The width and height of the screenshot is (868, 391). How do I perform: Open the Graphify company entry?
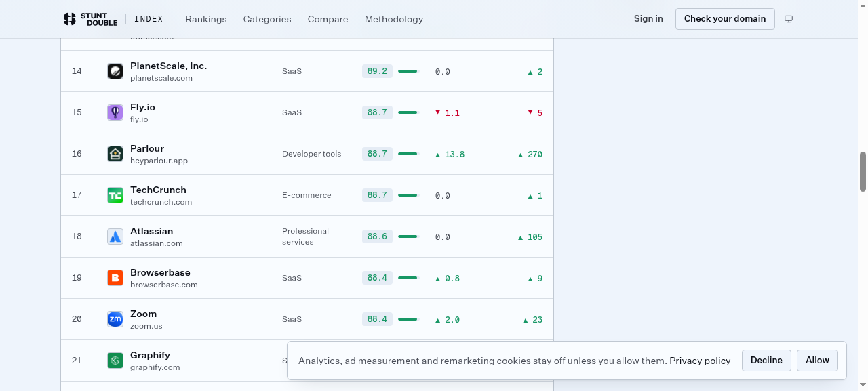[150, 355]
